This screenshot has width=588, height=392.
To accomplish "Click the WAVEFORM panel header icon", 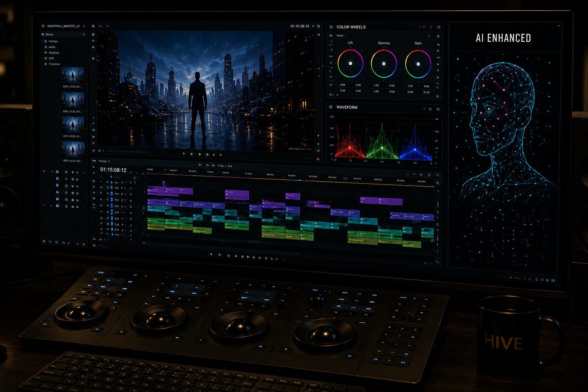I will [331, 107].
